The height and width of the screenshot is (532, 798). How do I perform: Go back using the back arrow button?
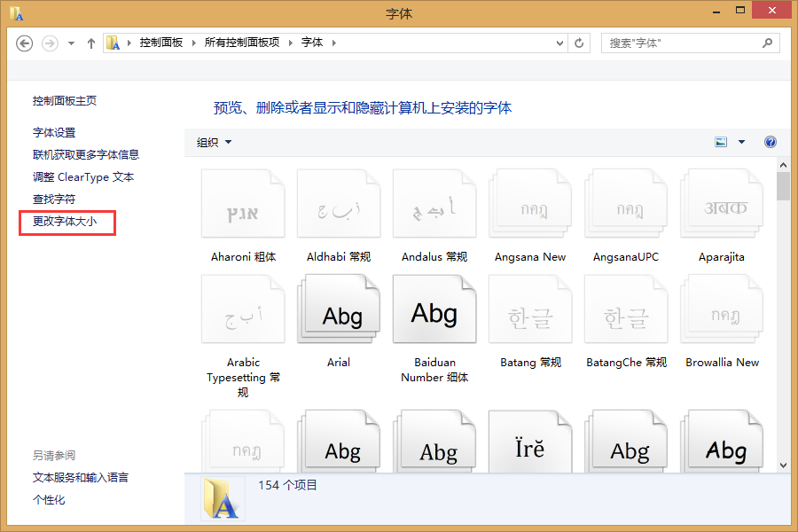click(25, 43)
